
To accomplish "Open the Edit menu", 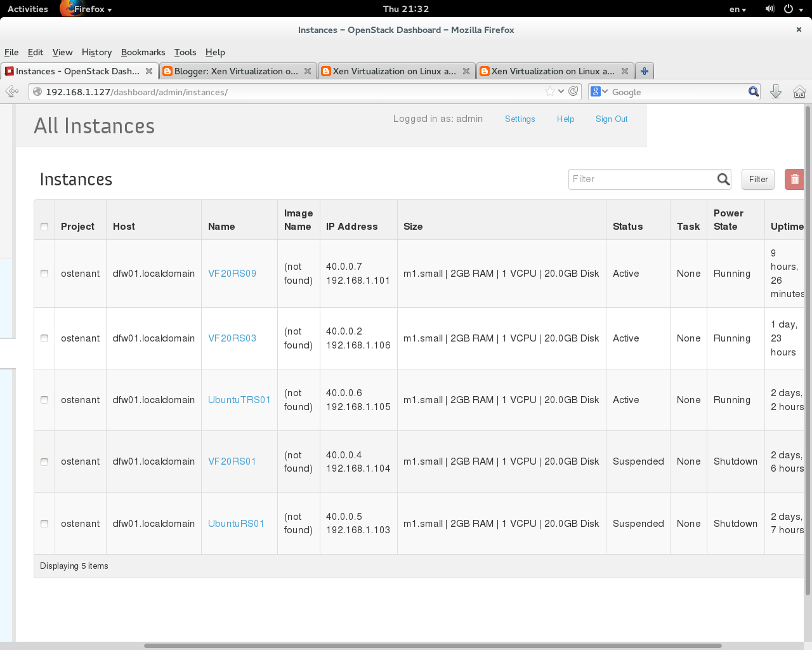I will click(x=36, y=52).
